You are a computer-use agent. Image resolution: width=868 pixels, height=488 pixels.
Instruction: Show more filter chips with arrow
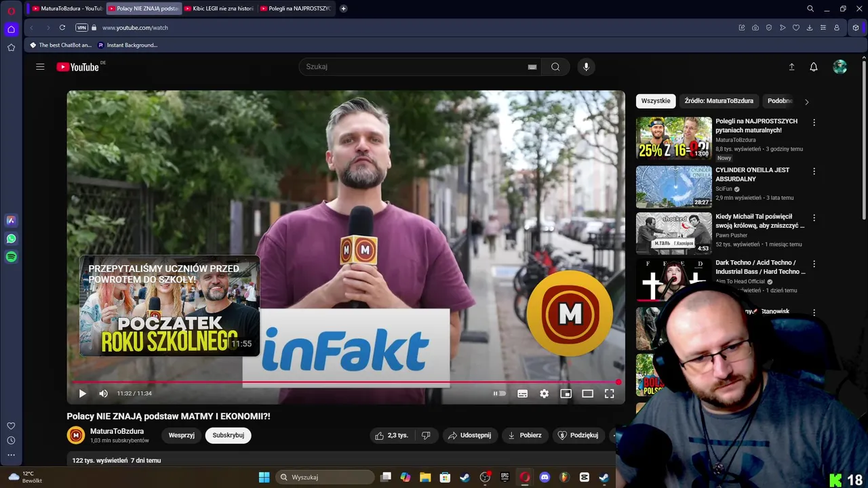click(806, 102)
